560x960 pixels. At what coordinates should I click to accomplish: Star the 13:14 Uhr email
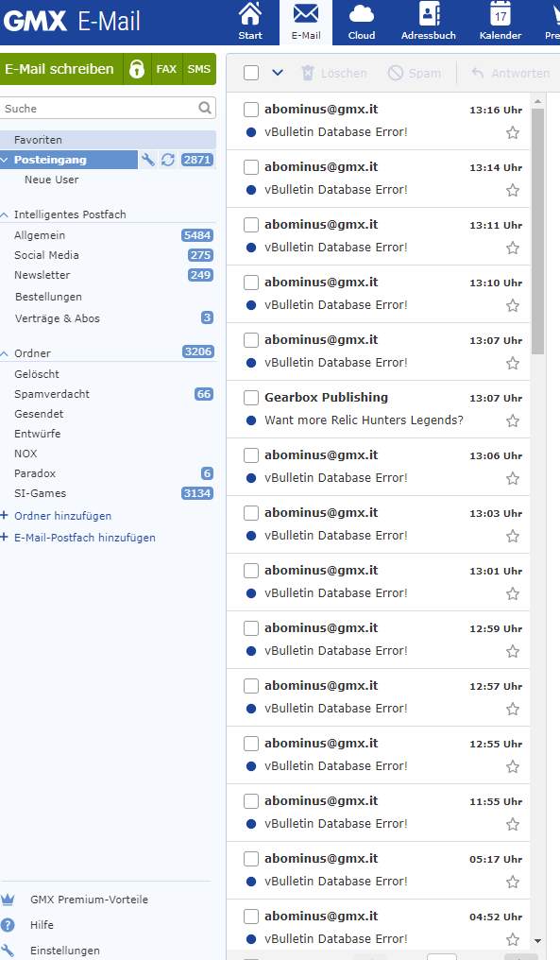[x=513, y=191]
